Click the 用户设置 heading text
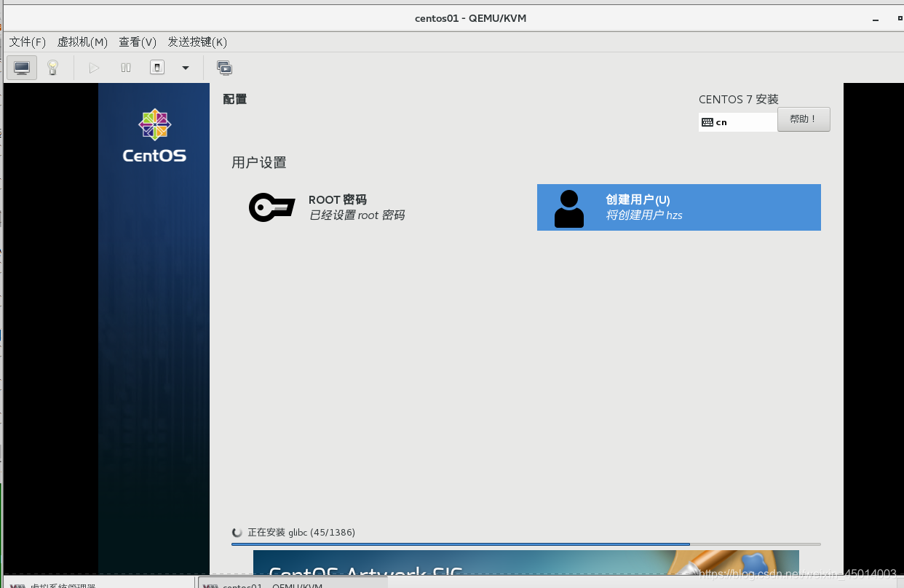Image resolution: width=904 pixels, height=588 pixels. click(x=259, y=163)
